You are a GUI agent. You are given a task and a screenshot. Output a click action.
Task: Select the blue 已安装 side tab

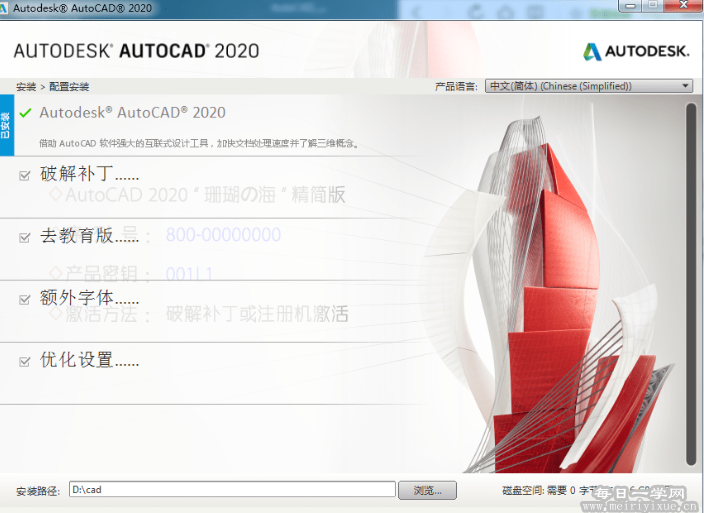(x=7, y=125)
